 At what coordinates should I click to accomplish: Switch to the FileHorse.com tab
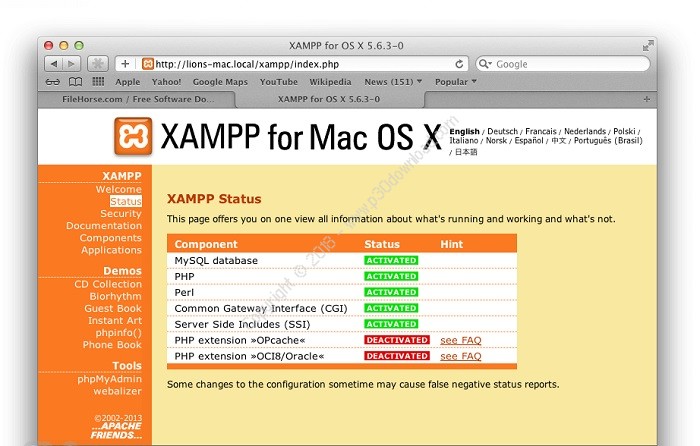click(x=138, y=99)
